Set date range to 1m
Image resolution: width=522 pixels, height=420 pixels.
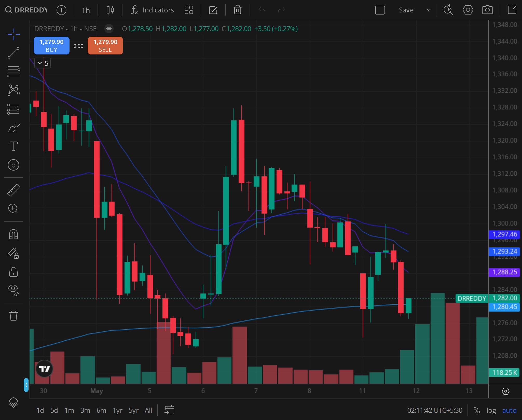(69, 410)
